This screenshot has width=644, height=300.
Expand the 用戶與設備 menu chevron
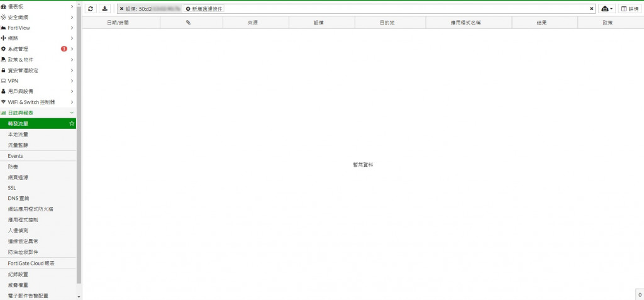tap(72, 91)
